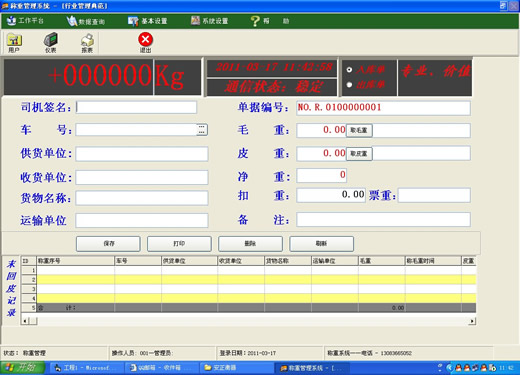The height and width of the screenshot is (375, 520).
Task: Click the 运输单位 input field
Action: coord(142,220)
